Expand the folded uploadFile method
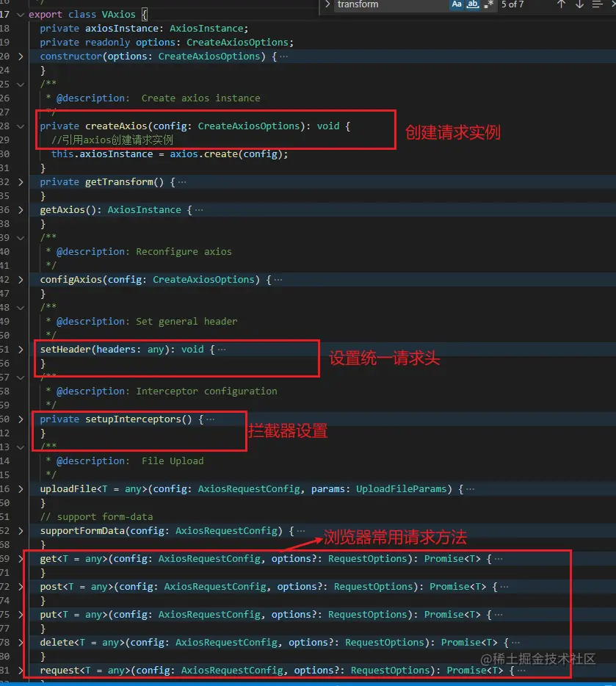The height and width of the screenshot is (686, 616). pos(20,489)
